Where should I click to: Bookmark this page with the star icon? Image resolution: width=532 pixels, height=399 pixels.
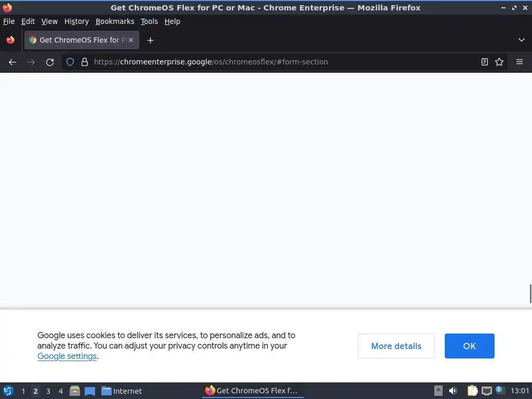click(x=499, y=62)
